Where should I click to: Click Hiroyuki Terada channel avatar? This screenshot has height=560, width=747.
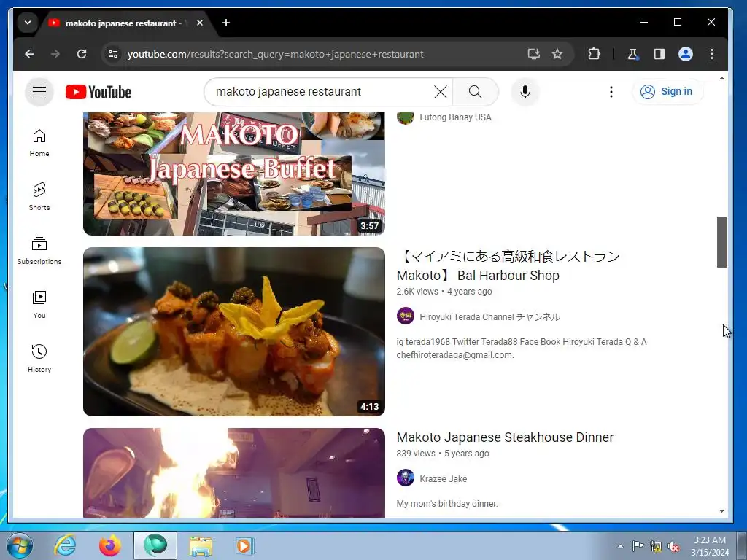pos(406,316)
